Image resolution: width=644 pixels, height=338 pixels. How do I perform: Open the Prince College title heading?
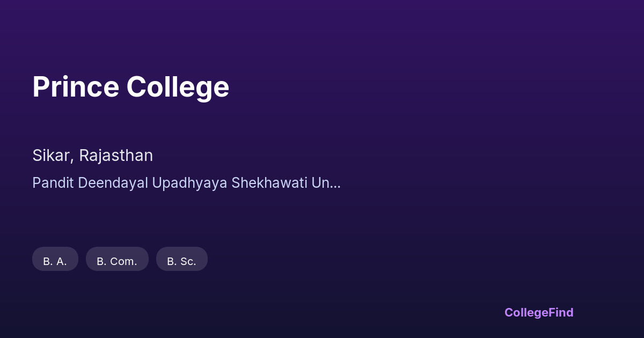tap(130, 87)
